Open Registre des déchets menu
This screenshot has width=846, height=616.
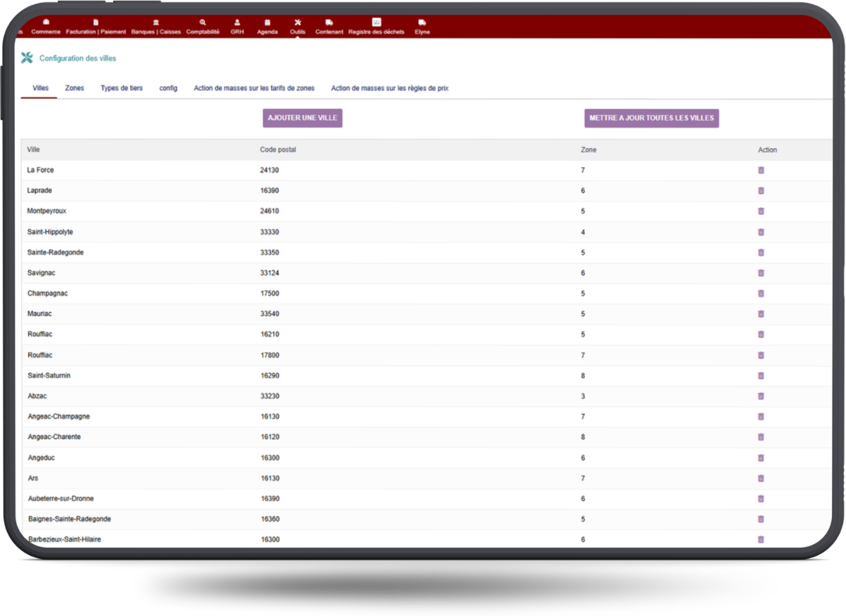click(x=376, y=27)
